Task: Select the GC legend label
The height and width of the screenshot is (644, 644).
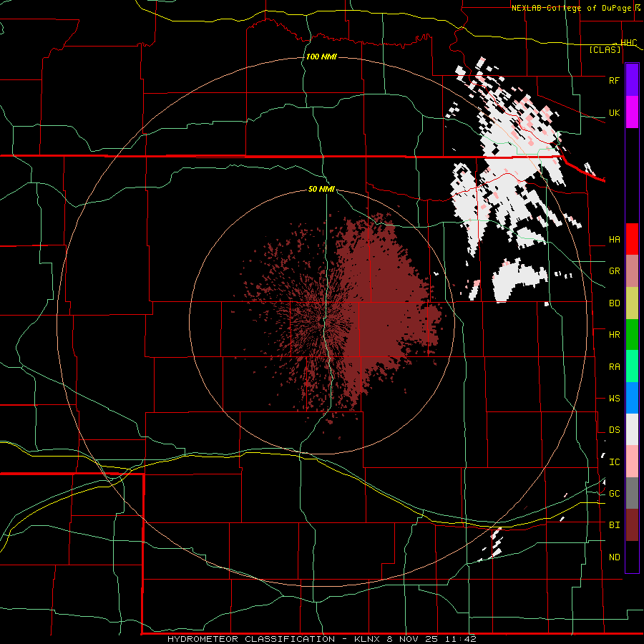Action: pyautogui.click(x=614, y=494)
